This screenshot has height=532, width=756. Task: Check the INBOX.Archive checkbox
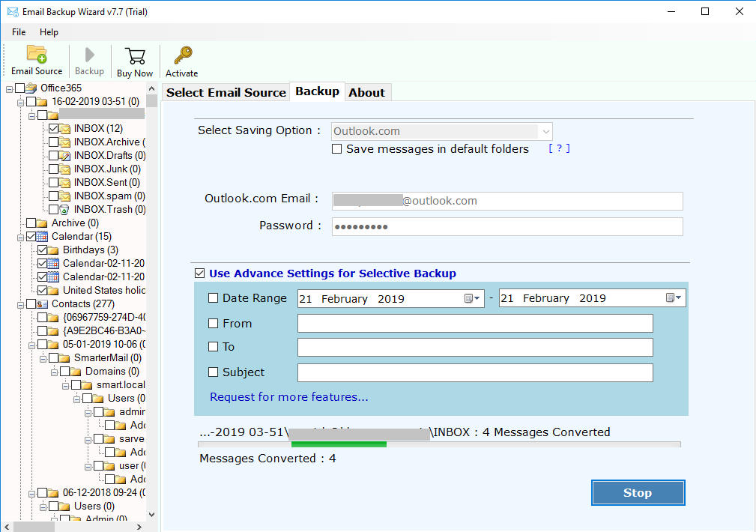tap(53, 142)
